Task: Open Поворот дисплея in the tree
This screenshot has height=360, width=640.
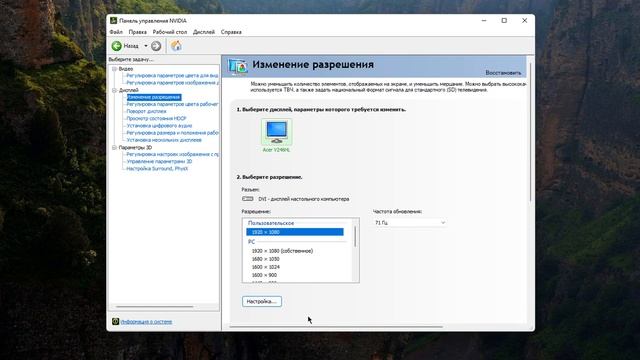Action: point(146,111)
